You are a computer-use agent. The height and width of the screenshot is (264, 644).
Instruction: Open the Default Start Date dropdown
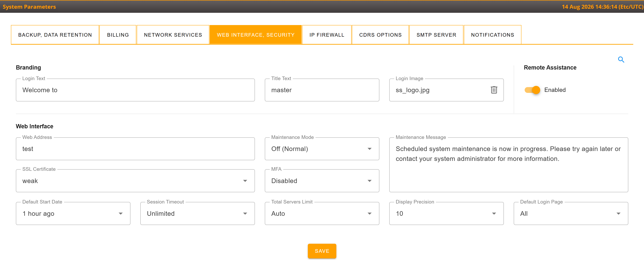[x=73, y=213]
